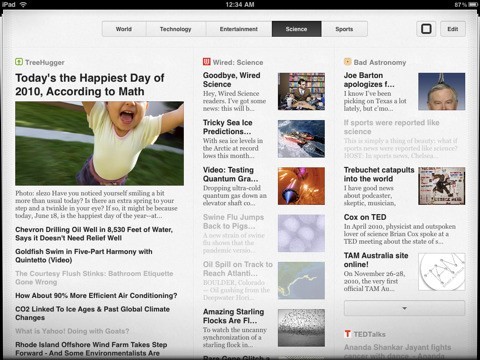Switch to the Technology tab
This screenshot has height=360, width=480.
click(x=176, y=29)
